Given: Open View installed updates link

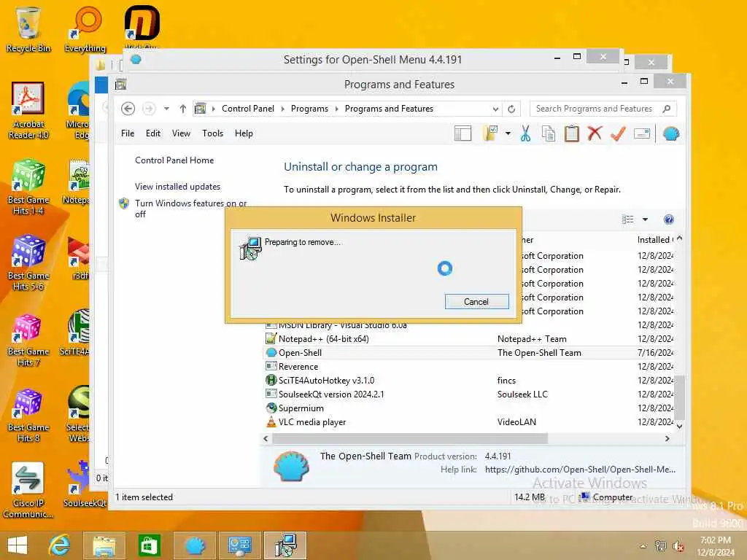Looking at the screenshot, I should click(177, 187).
